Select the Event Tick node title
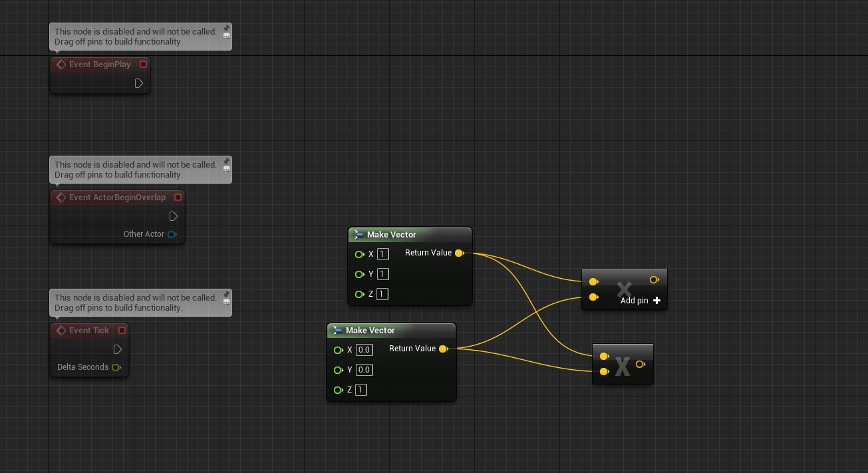The height and width of the screenshot is (473, 868). point(89,331)
